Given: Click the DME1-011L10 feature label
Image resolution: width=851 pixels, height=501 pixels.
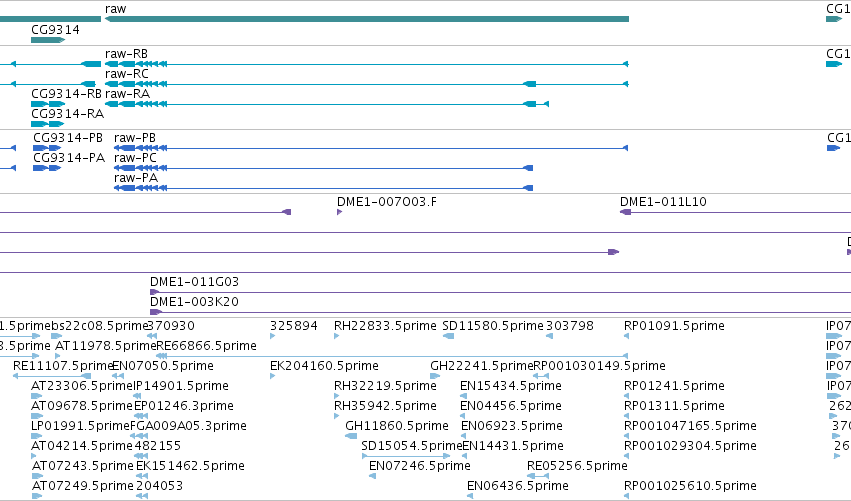Looking at the screenshot, I should (663, 202).
